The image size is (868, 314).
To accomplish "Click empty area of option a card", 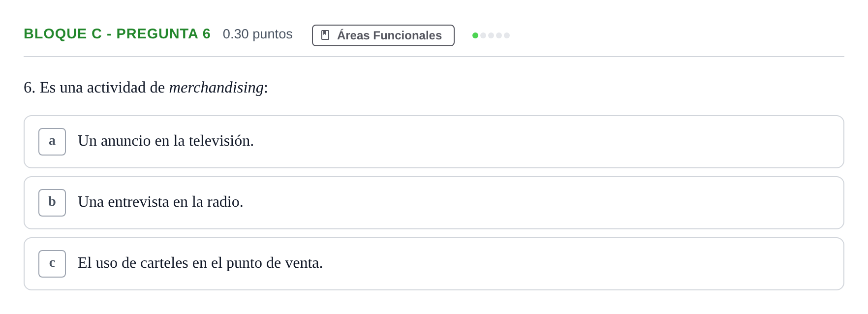I will pos(541,142).
